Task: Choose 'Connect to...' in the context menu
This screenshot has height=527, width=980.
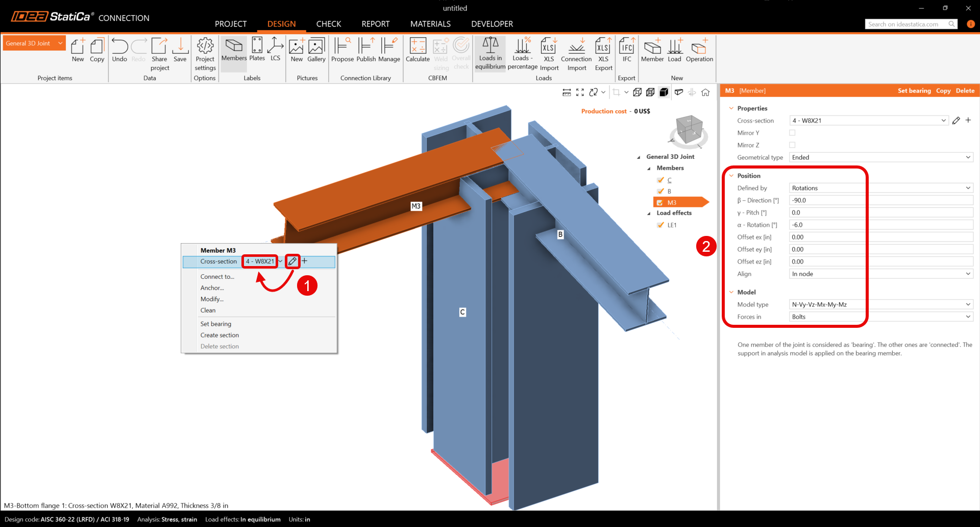Action: (x=217, y=277)
